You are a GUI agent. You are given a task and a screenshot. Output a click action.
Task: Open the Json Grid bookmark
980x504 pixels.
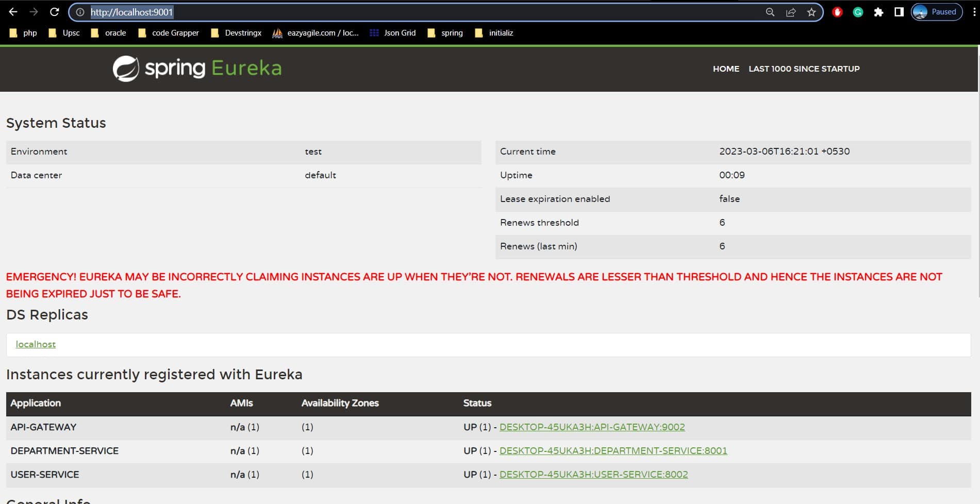coord(393,33)
